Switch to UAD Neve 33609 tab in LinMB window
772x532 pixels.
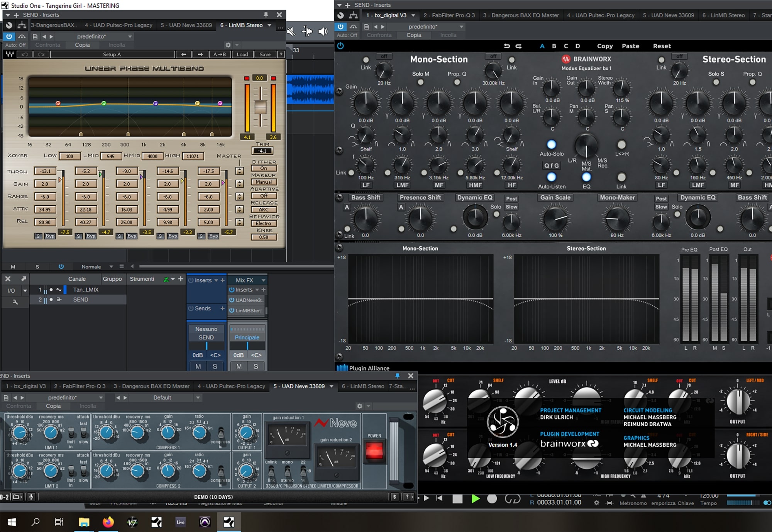(186, 25)
